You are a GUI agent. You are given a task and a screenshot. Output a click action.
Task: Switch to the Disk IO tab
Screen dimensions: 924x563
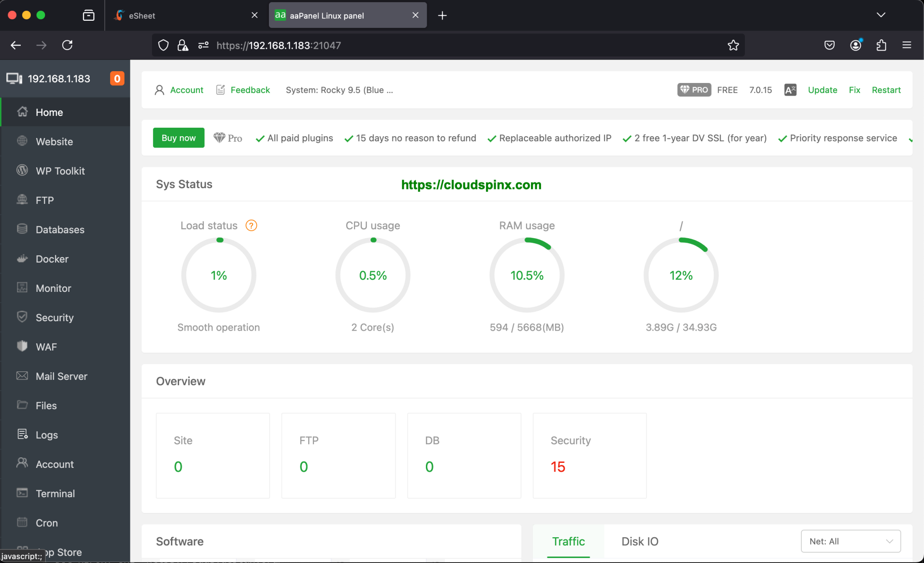click(640, 541)
